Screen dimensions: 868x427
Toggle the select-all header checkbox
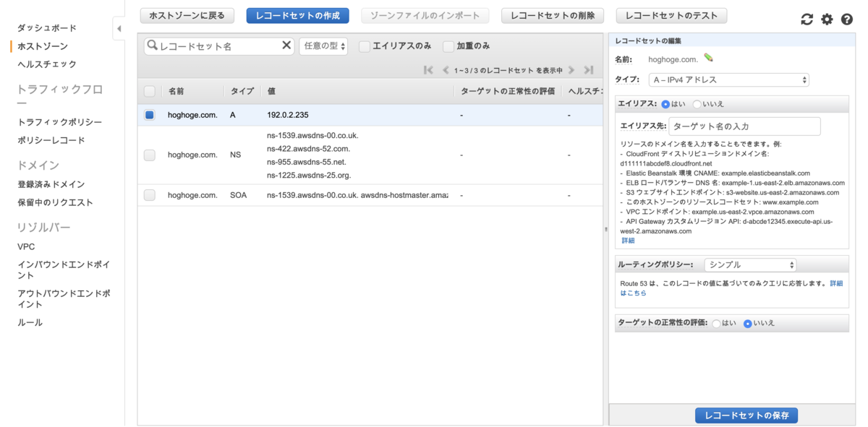pos(150,91)
